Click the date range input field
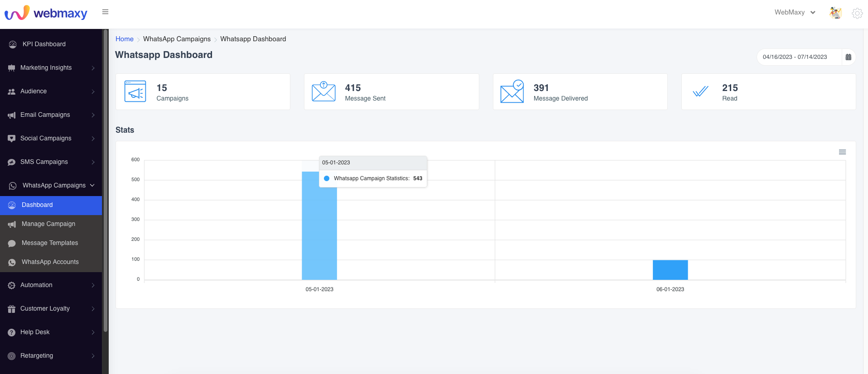This screenshot has height=374, width=868. click(800, 57)
